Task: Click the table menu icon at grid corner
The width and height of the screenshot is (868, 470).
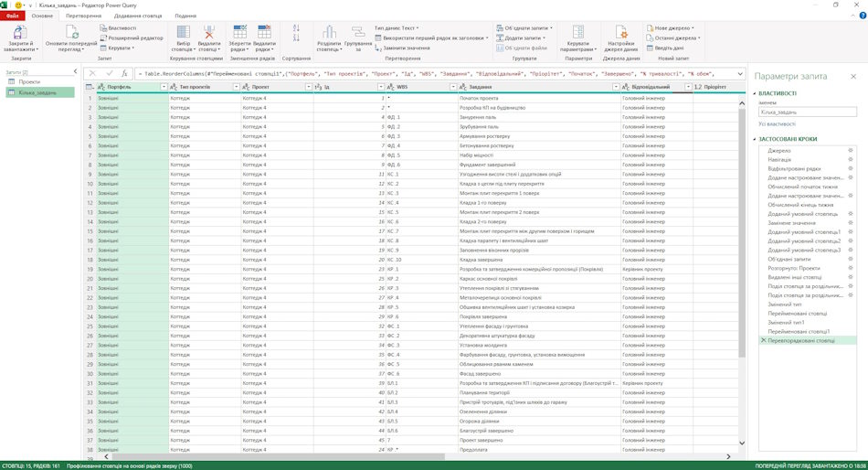Action: pyautogui.click(x=90, y=87)
